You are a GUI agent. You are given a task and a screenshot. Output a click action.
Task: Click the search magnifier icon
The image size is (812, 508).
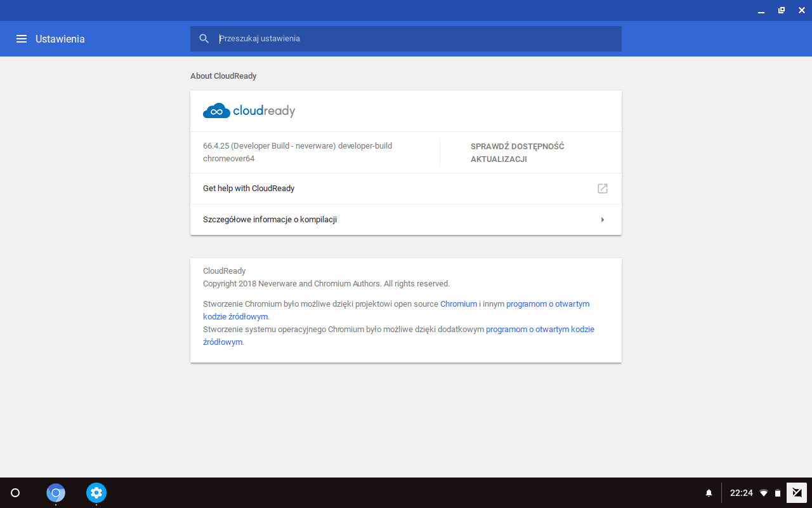[x=204, y=39]
